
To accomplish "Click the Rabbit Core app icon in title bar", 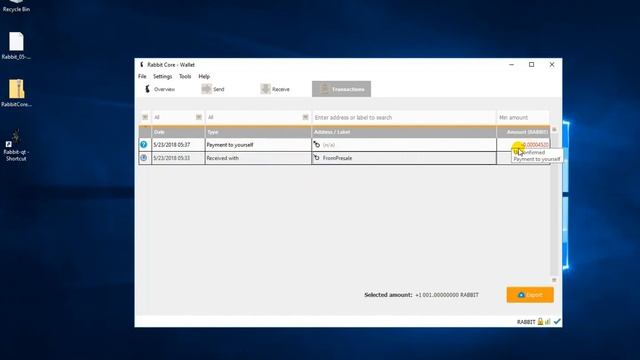I will (x=142, y=64).
